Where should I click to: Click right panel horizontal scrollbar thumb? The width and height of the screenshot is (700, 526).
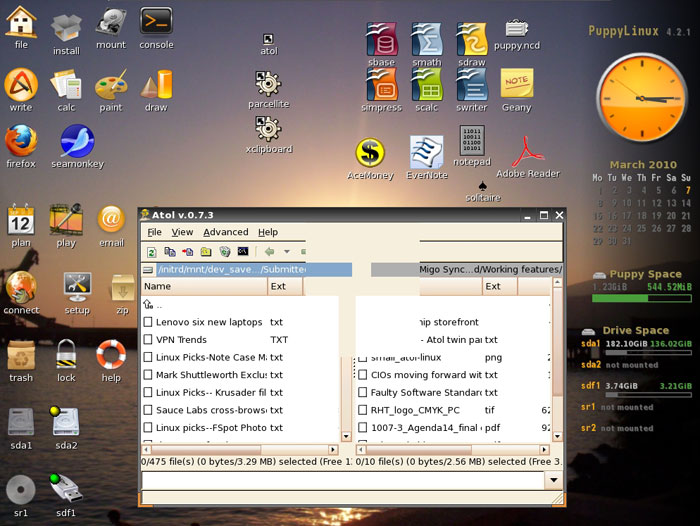419,450
